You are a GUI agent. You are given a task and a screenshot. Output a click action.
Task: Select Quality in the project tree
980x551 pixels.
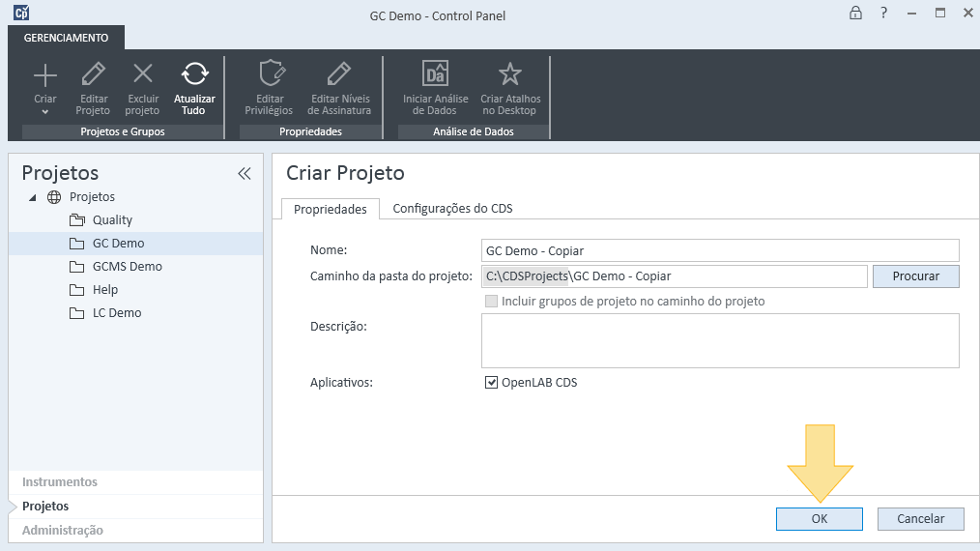[x=112, y=220]
